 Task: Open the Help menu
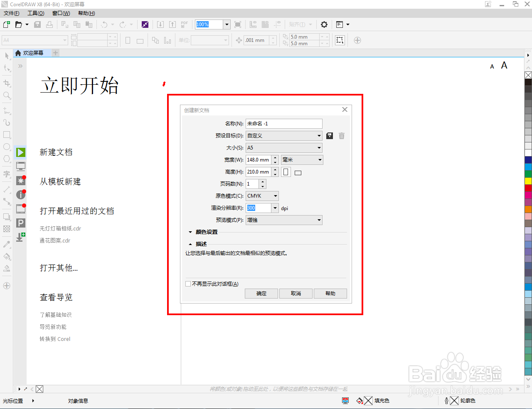[x=86, y=13]
